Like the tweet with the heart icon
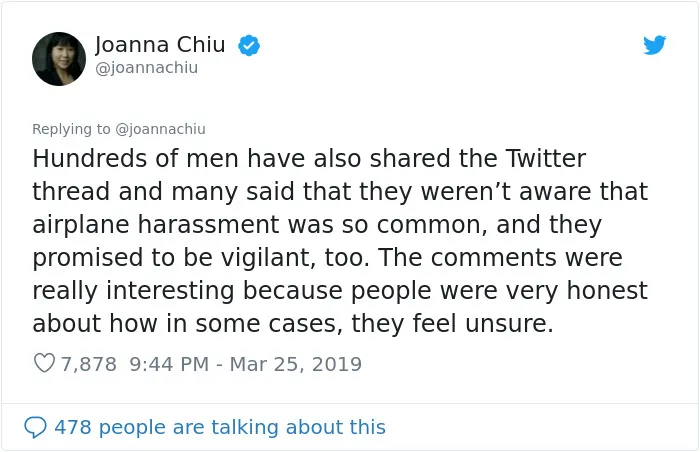Screen dimensions: 700x452 pyautogui.click(x=44, y=363)
